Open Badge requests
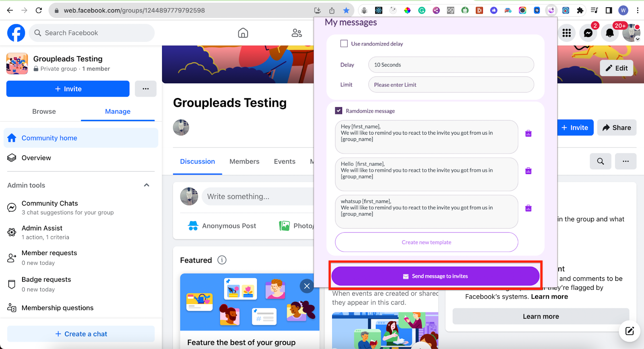This screenshot has width=644, height=349. coord(81,284)
